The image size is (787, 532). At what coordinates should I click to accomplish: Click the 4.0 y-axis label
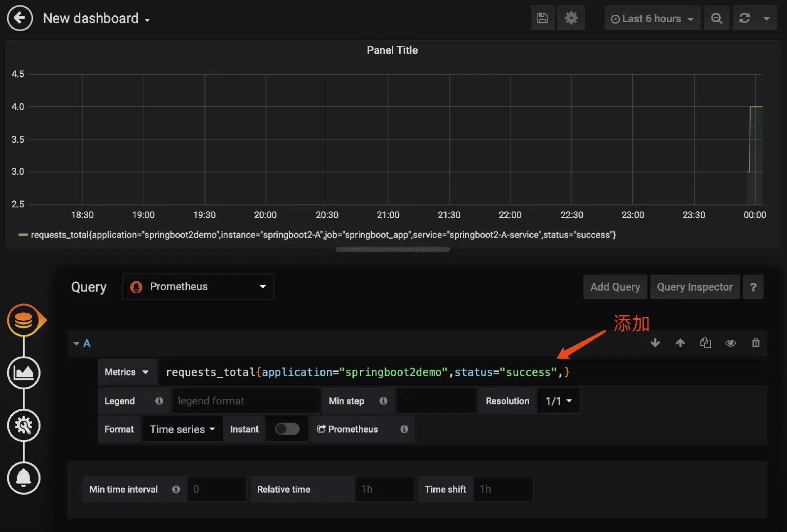click(x=18, y=106)
